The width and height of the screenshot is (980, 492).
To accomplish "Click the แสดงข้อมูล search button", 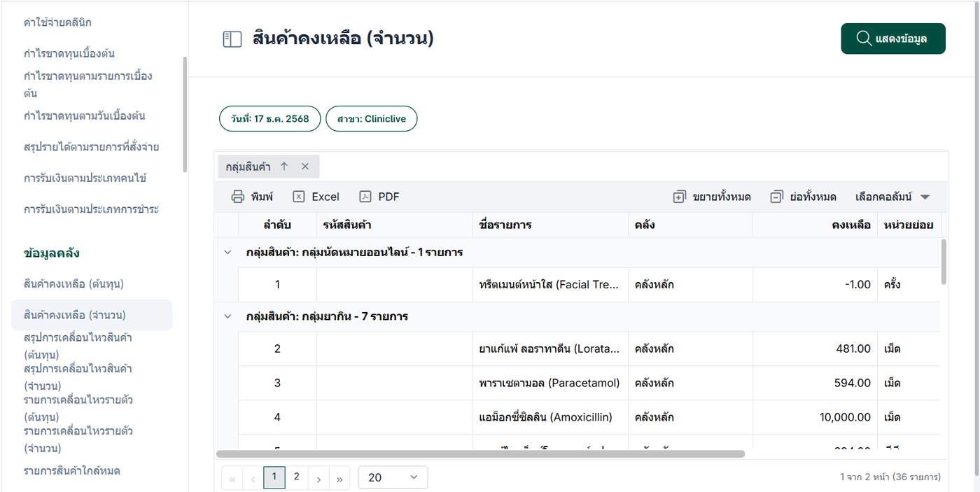I will click(x=892, y=38).
